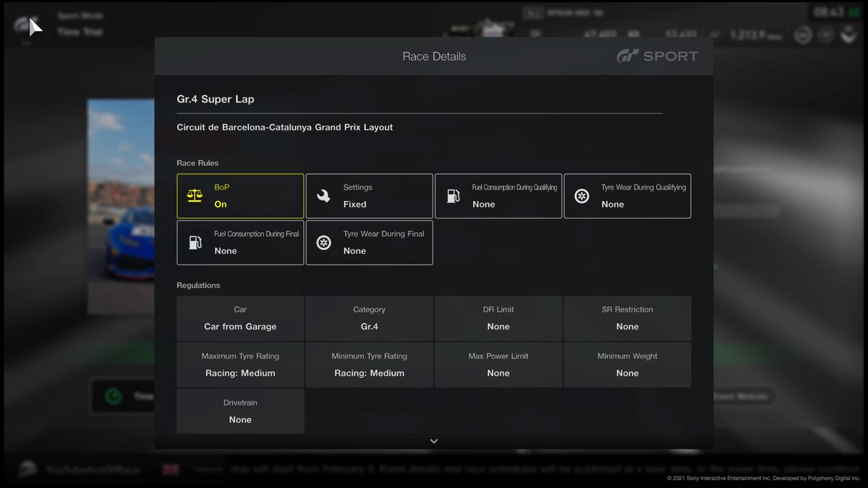The height and width of the screenshot is (488, 868).
Task: Click Circuit de Barcelona-Catalunya layout text
Action: pyautogui.click(x=285, y=127)
